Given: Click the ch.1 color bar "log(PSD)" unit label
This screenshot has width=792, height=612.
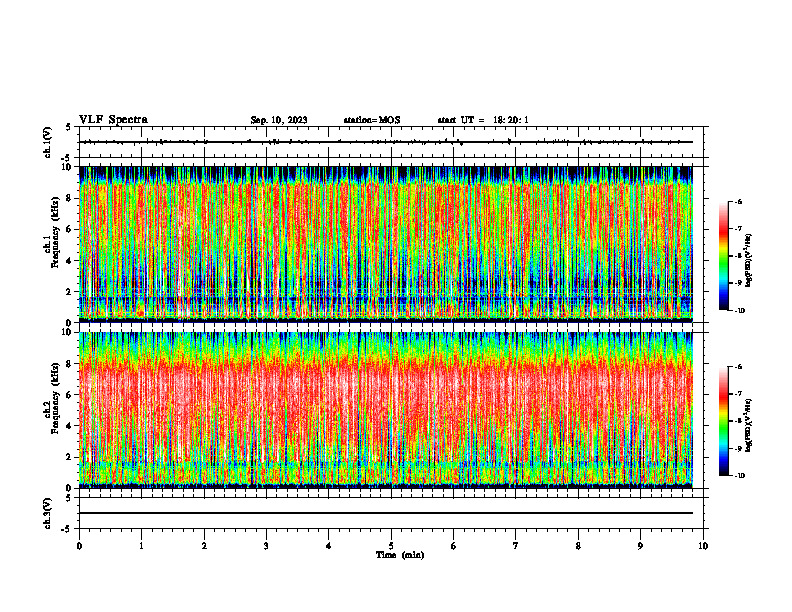Looking at the screenshot, I should tap(749, 261).
